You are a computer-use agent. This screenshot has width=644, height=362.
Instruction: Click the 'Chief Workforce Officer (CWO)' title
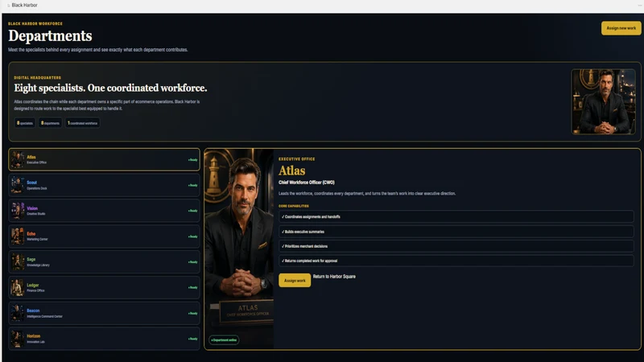[307, 183]
